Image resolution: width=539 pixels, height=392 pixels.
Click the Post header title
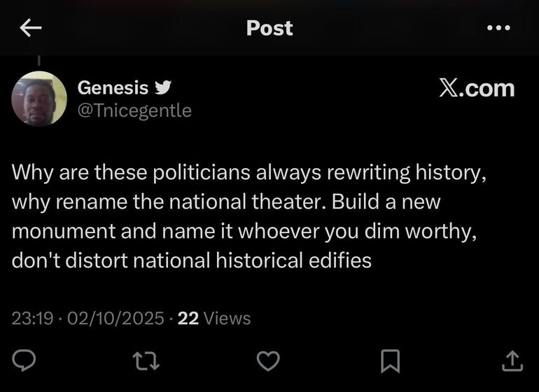(269, 28)
